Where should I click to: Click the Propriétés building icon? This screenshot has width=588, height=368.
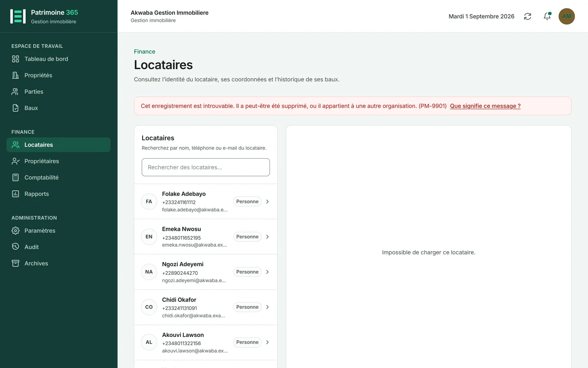[x=16, y=75]
